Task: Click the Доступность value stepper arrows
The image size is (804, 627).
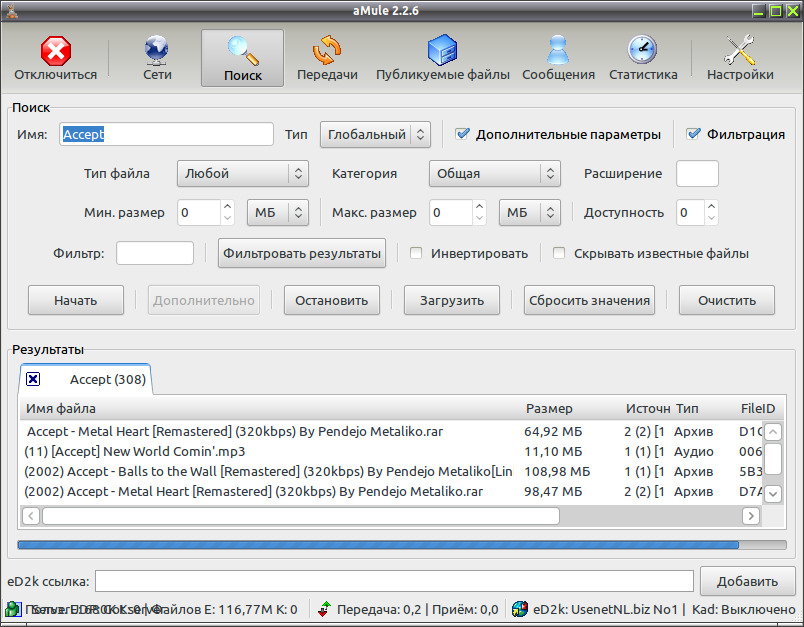Action: 711,212
